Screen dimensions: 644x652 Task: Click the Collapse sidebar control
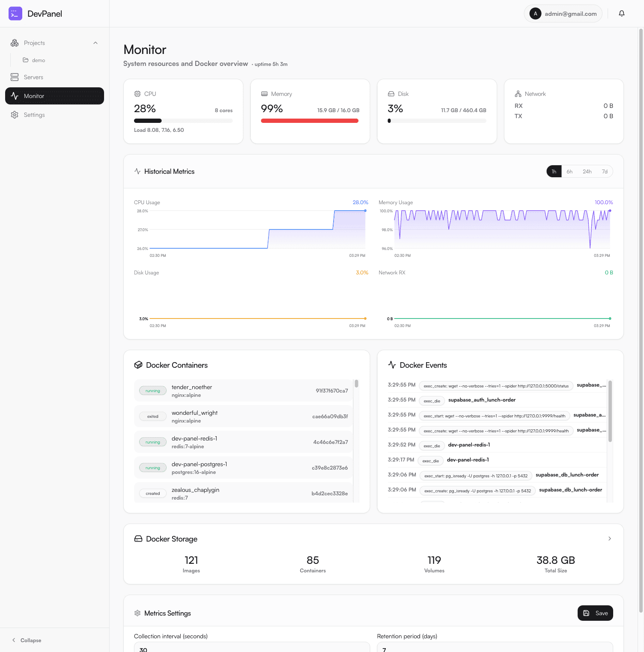click(27, 640)
